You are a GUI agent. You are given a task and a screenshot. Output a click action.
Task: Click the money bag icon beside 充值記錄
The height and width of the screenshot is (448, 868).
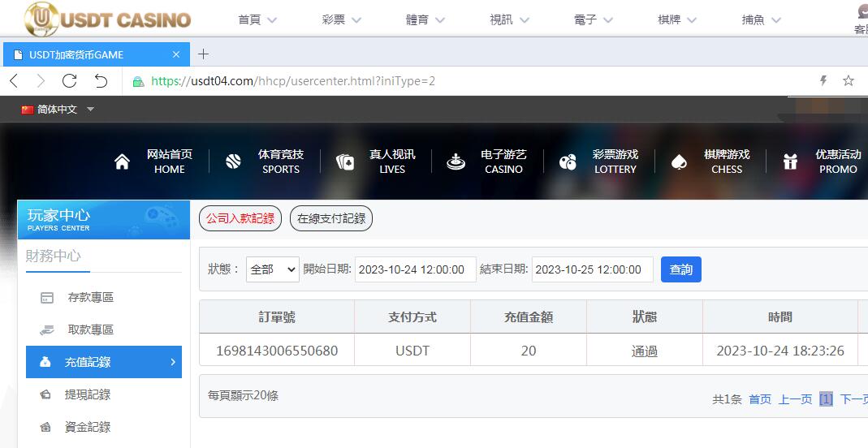[x=45, y=362]
